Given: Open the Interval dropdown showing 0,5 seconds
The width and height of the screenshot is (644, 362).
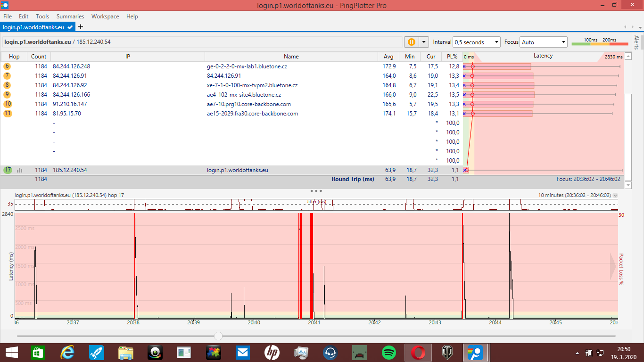Looking at the screenshot, I should 476,42.
